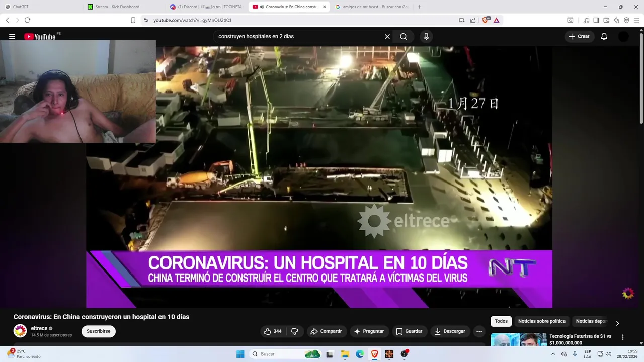Open Brave Wallet icon
Viewport: 644px width, 362px height.
(606, 20)
